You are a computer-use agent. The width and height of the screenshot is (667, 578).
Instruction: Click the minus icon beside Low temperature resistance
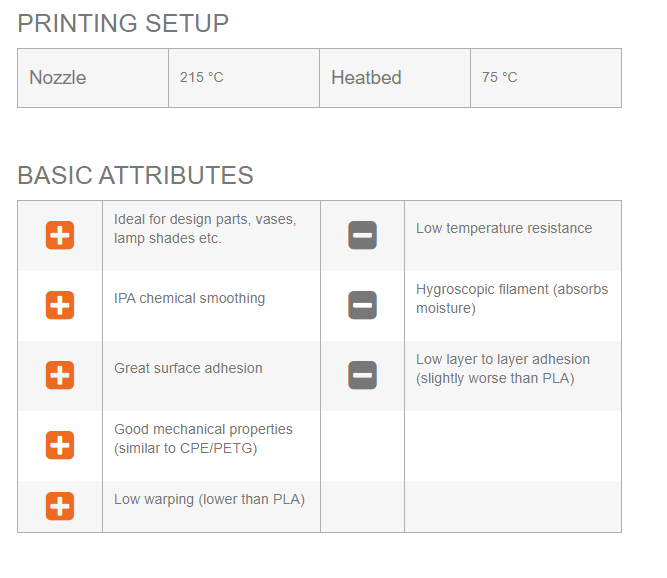[362, 236]
